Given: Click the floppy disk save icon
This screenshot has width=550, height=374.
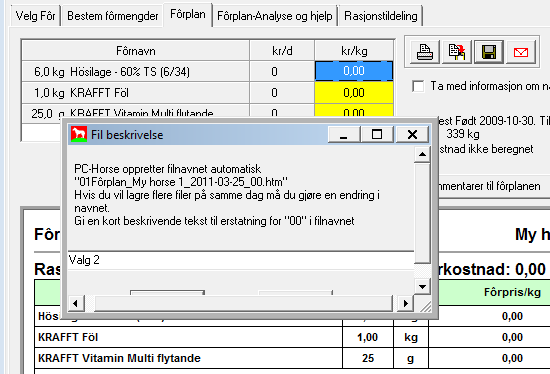Looking at the screenshot, I should tap(489, 52).
